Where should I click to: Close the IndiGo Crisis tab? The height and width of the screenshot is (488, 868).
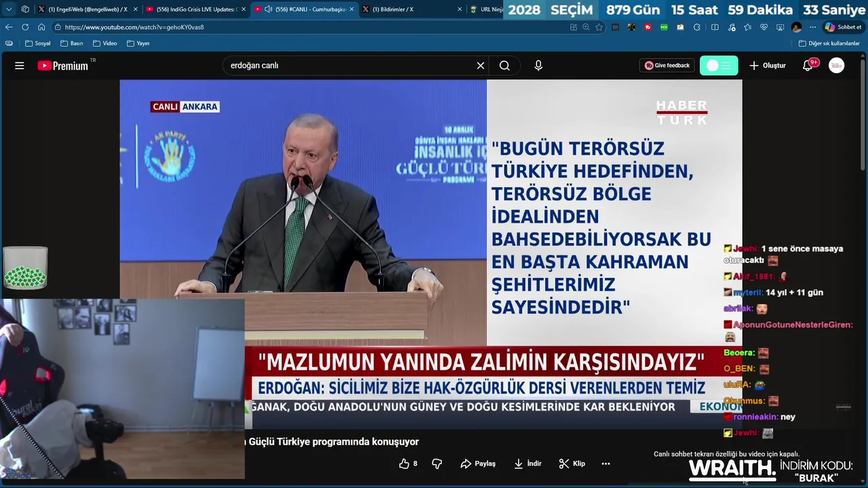[x=243, y=9]
